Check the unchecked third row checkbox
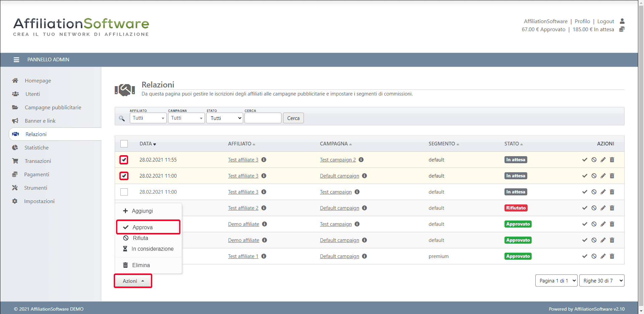This screenshot has height=314, width=644. coord(124,192)
